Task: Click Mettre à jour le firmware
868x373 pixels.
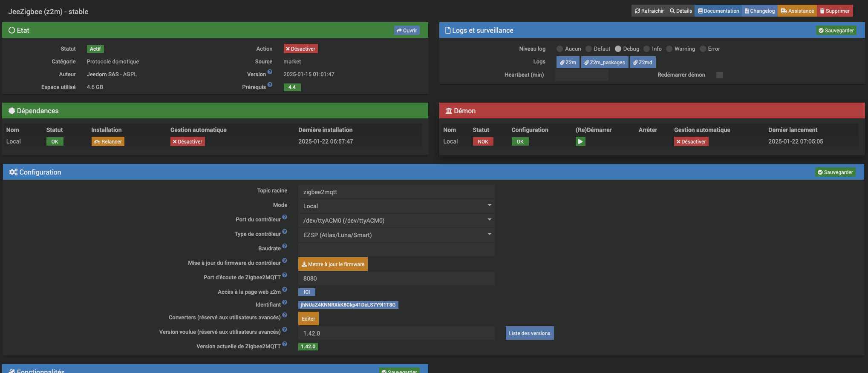Action: click(x=333, y=264)
